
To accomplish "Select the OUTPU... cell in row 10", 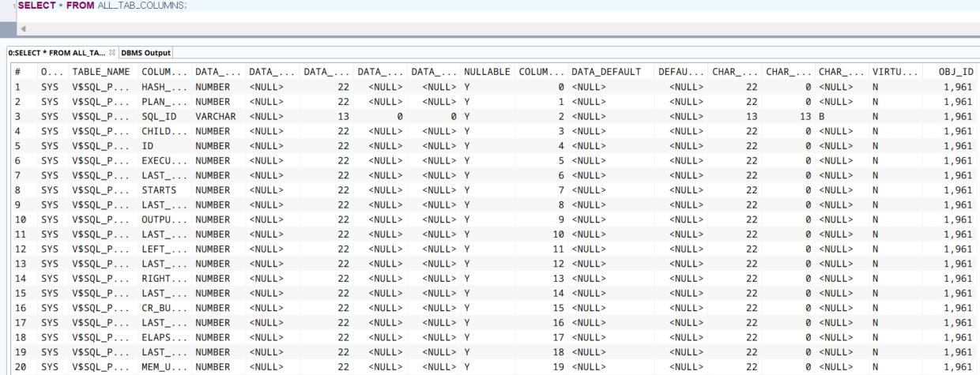I will tap(164, 219).
